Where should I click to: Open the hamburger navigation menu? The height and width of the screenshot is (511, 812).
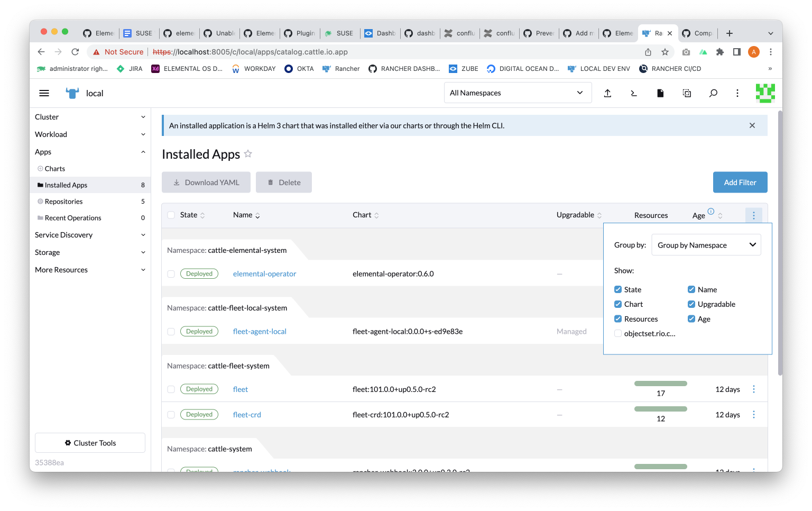tap(44, 93)
